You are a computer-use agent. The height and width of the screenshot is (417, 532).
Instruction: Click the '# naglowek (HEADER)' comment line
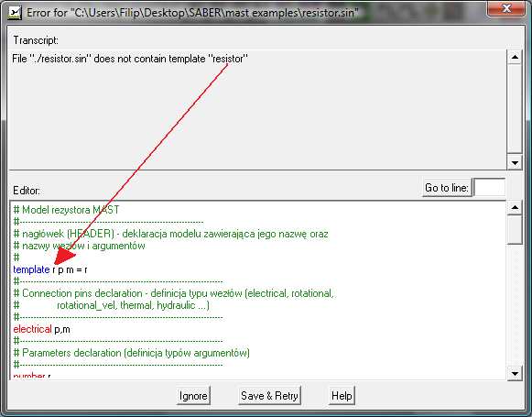pyautogui.click(x=170, y=234)
